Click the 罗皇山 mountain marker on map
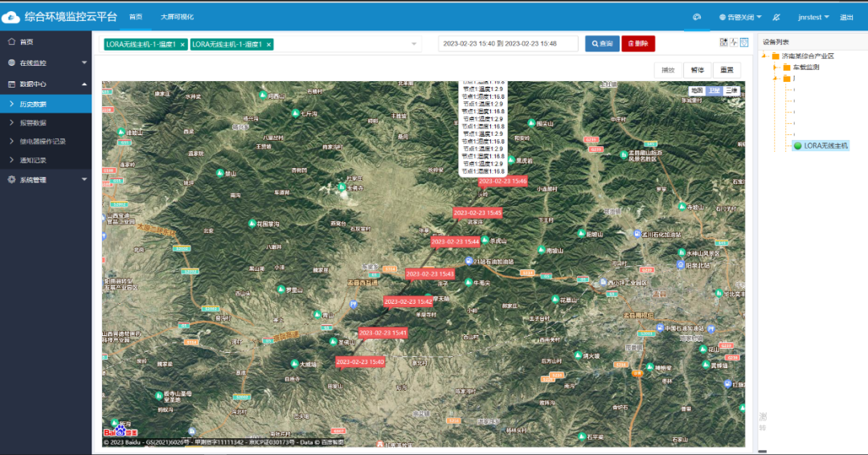Viewport: 868px width, 455px height. [x=280, y=289]
